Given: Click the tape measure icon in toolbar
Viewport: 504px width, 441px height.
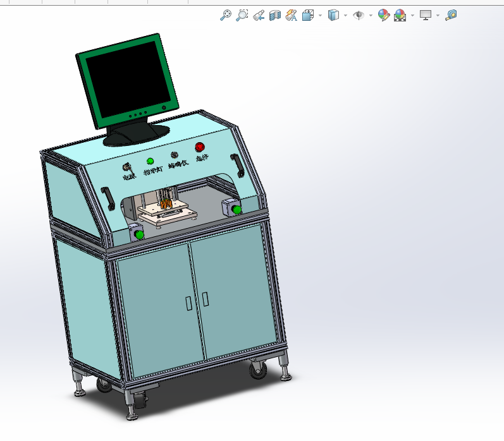Looking at the screenshot, I should tap(451, 15).
